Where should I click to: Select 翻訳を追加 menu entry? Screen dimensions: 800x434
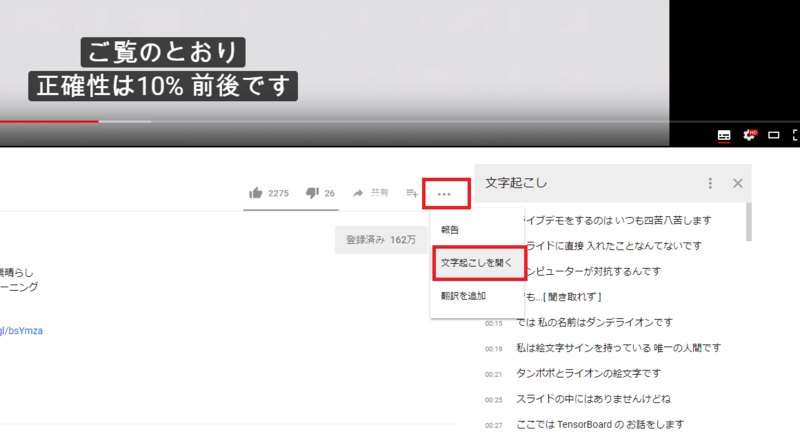click(x=477, y=296)
